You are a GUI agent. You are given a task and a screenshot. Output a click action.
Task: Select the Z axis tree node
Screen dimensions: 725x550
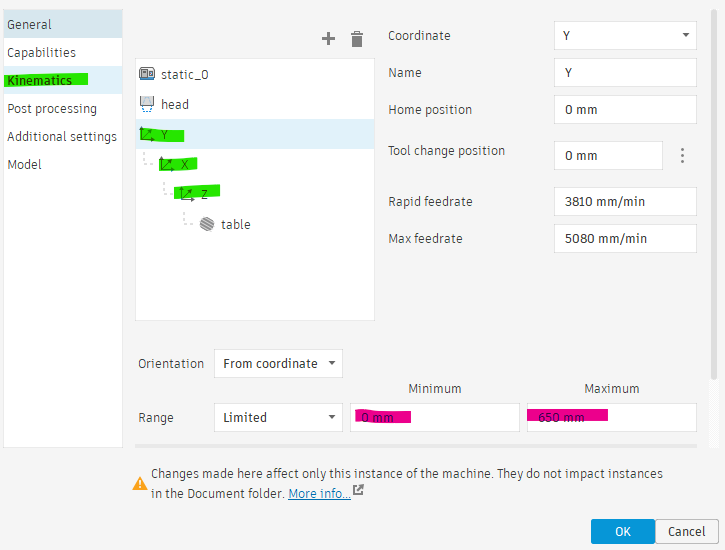(x=197, y=192)
